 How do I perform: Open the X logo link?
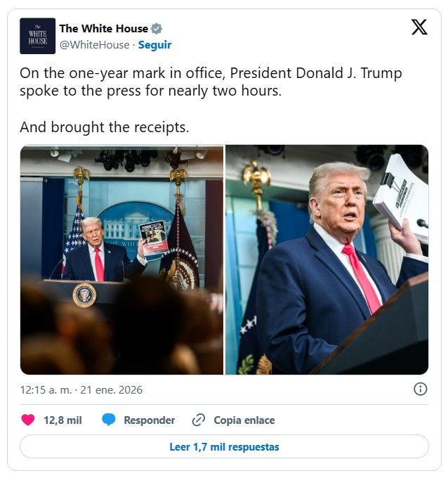419,27
